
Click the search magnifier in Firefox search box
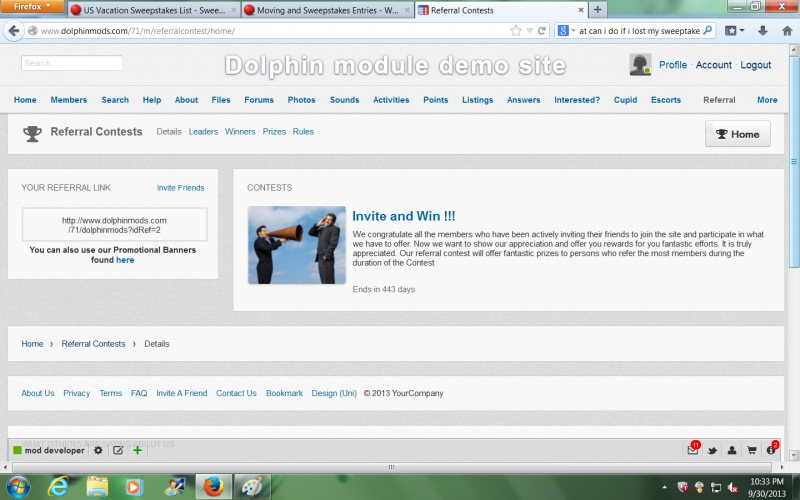708,31
